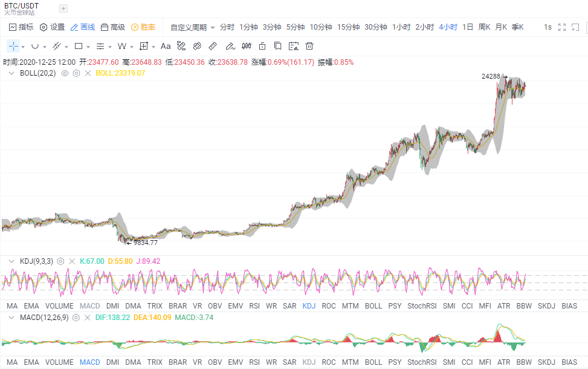Select the 1s timeframe
The image size is (588, 369).
tap(548, 27)
